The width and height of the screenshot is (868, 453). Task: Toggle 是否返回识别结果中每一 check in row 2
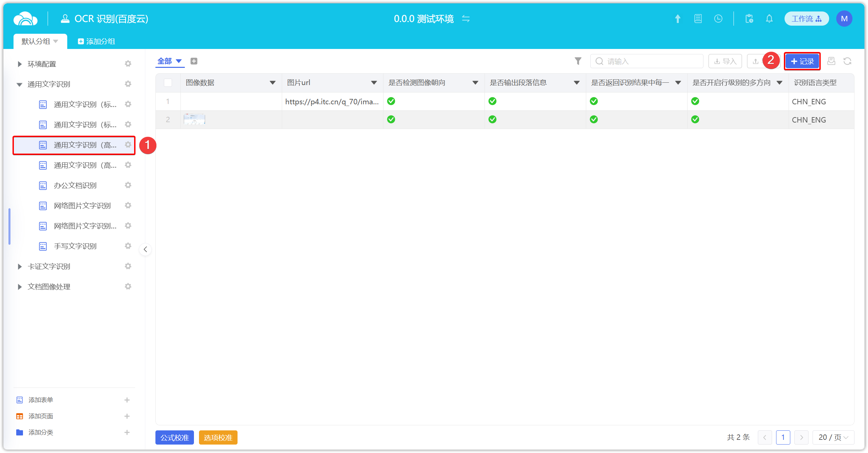click(594, 119)
